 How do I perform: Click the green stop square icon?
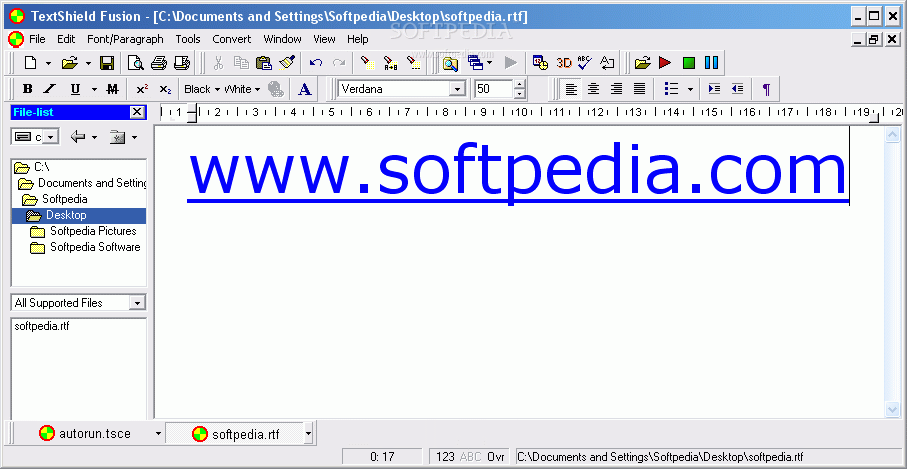point(688,62)
